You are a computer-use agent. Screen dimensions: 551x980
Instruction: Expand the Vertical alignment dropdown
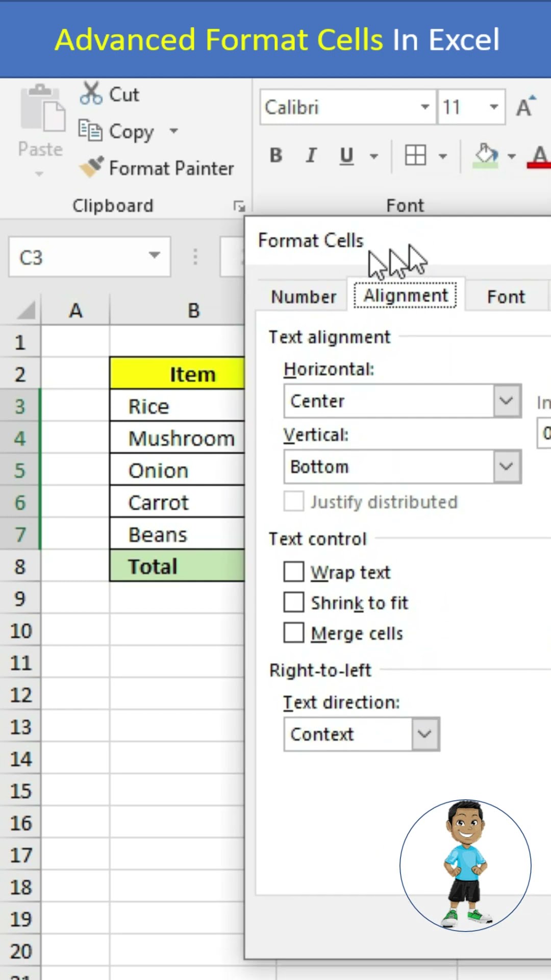tap(507, 466)
